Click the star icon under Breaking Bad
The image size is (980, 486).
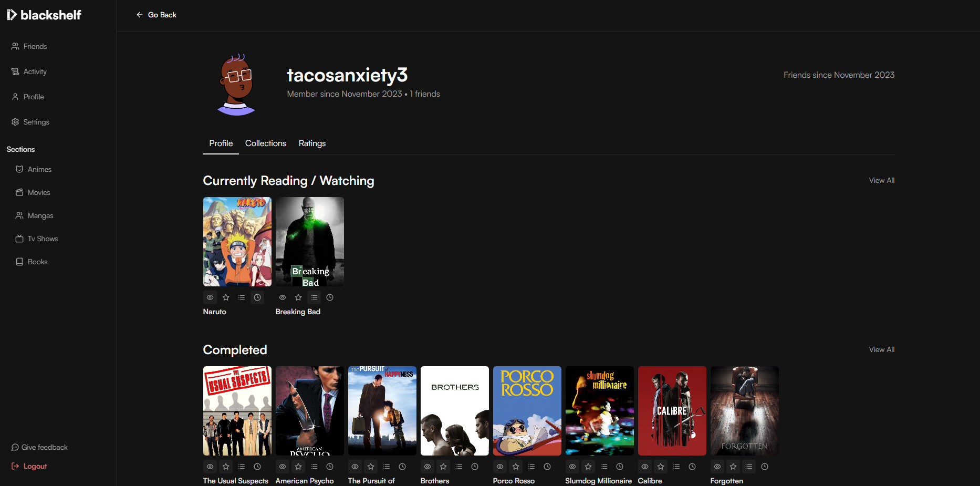click(298, 297)
